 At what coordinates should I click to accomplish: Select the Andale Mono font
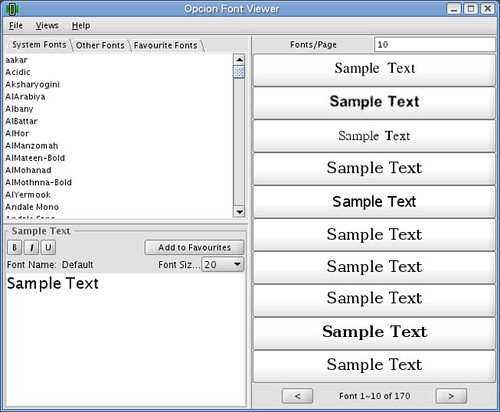(119, 207)
